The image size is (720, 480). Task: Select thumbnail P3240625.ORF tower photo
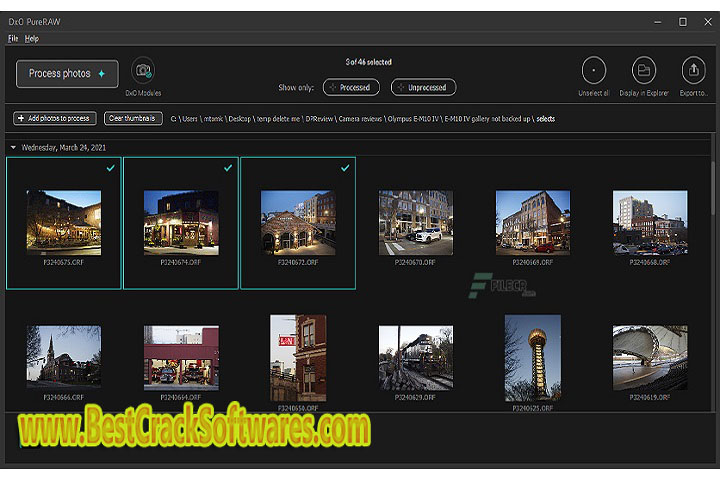click(x=533, y=358)
